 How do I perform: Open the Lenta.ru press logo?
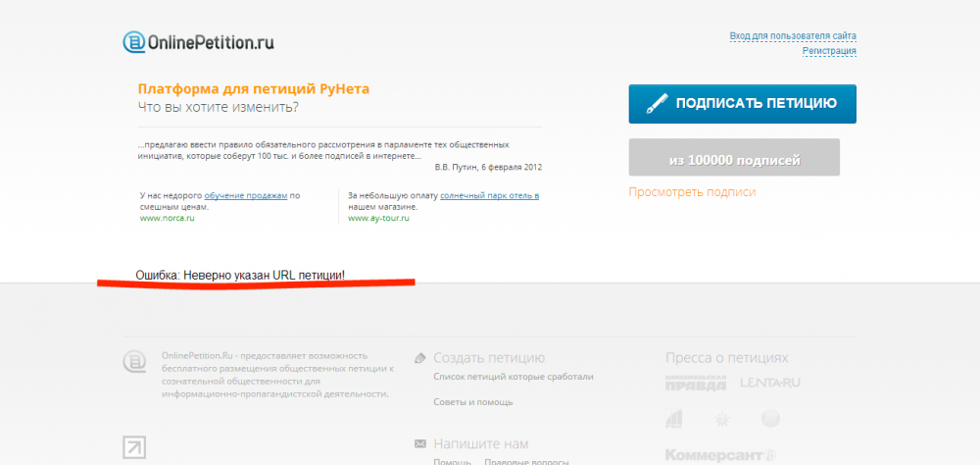coord(770,383)
